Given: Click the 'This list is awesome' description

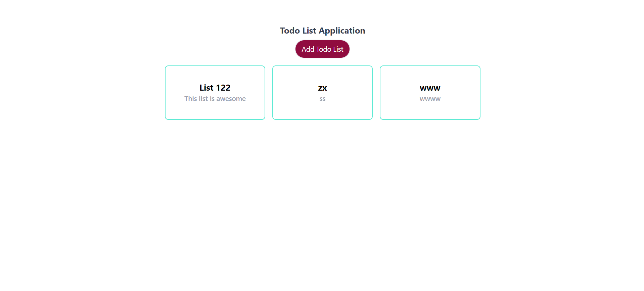Looking at the screenshot, I should coord(215,98).
